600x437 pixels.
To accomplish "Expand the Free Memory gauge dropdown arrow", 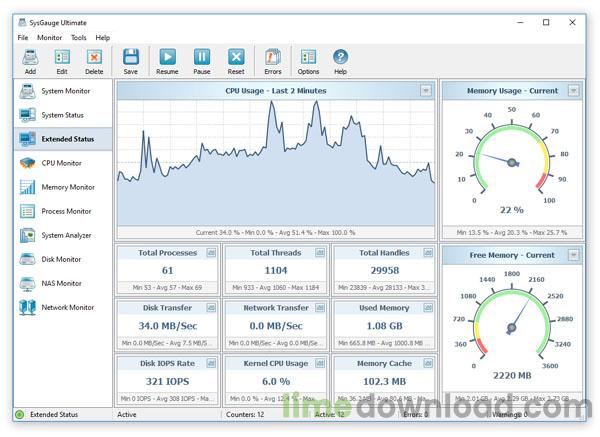I will click(573, 255).
